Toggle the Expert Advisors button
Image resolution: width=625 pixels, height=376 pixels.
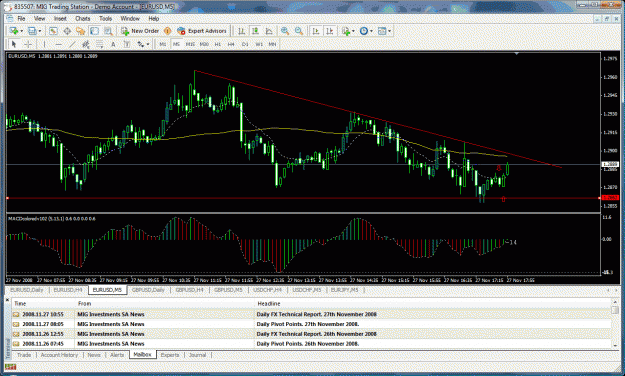202,31
